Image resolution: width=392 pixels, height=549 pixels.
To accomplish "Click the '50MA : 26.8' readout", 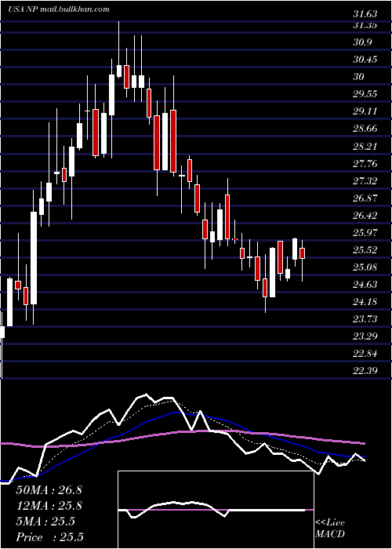I will tap(49, 490).
